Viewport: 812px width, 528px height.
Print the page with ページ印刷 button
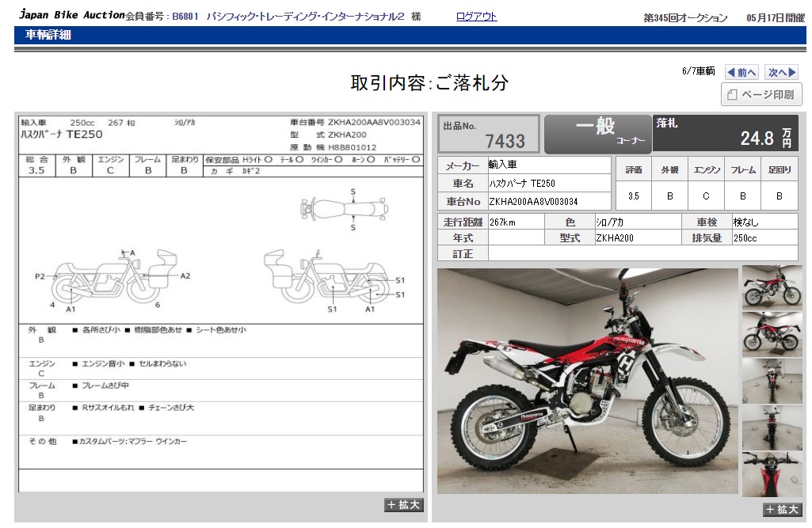click(761, 95)
